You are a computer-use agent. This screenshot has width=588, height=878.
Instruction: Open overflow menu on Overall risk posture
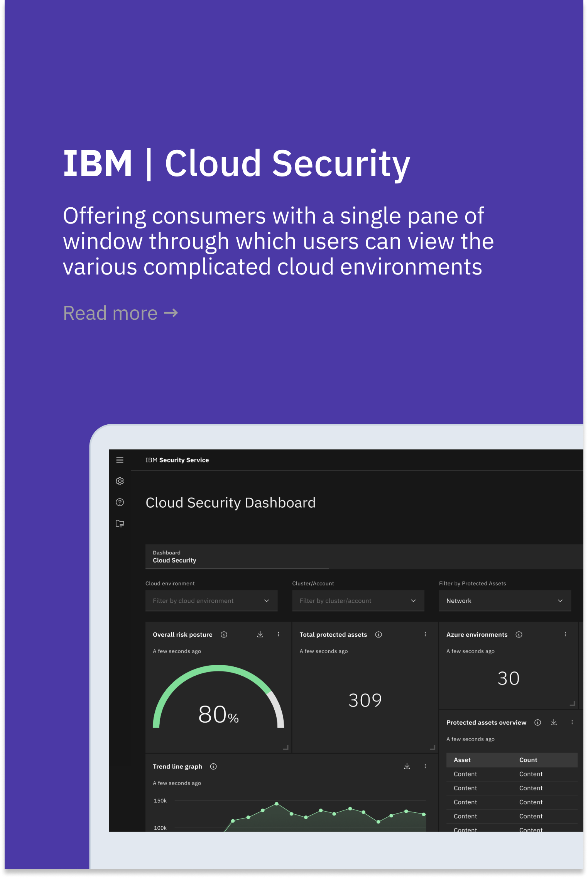(278, 634)
